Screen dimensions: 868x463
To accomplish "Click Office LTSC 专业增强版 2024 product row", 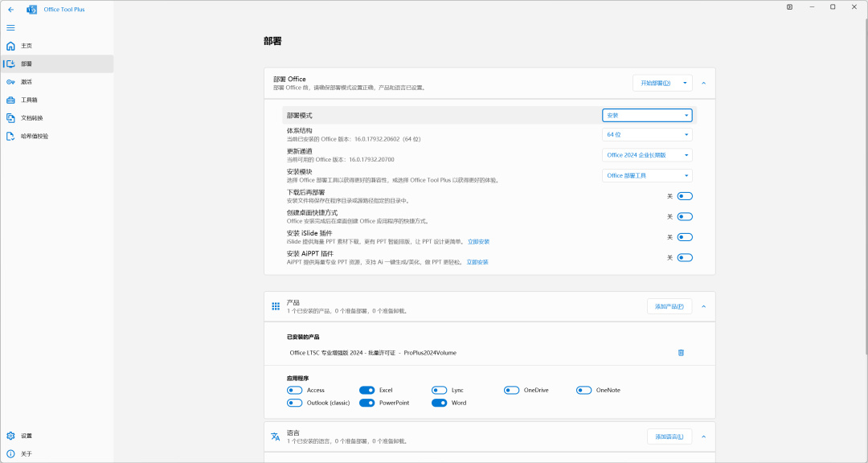I will click(x=489, y=353).
